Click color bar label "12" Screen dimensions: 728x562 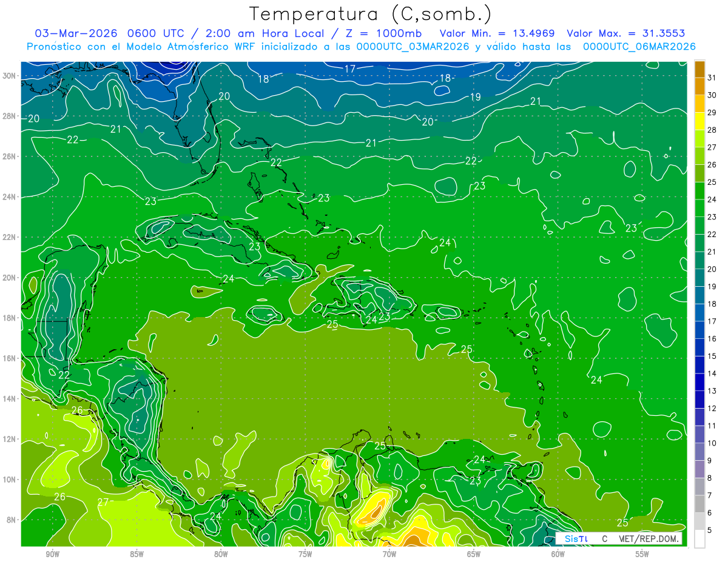click(x=712, y=408)
